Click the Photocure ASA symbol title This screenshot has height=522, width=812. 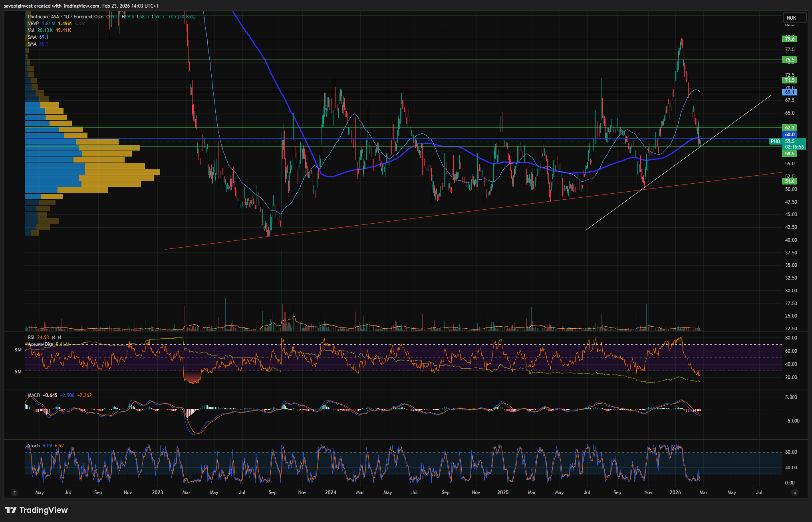[x=44, y=17]
